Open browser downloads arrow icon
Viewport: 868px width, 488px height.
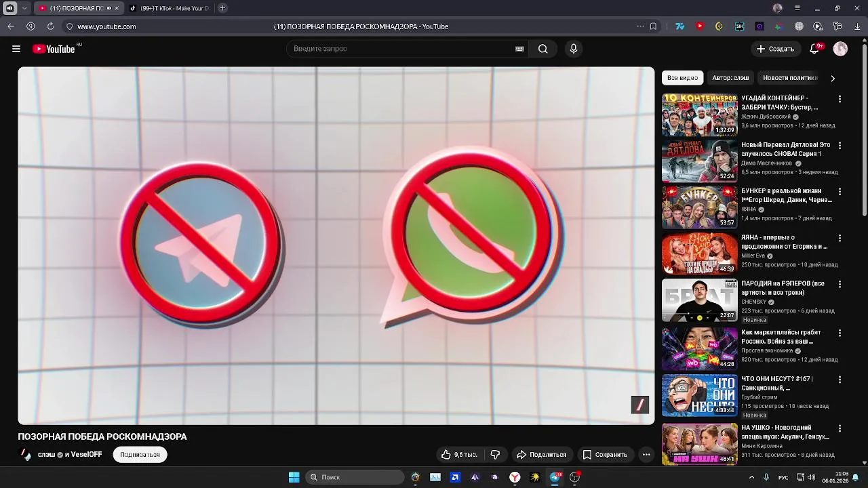pos(857,26)
